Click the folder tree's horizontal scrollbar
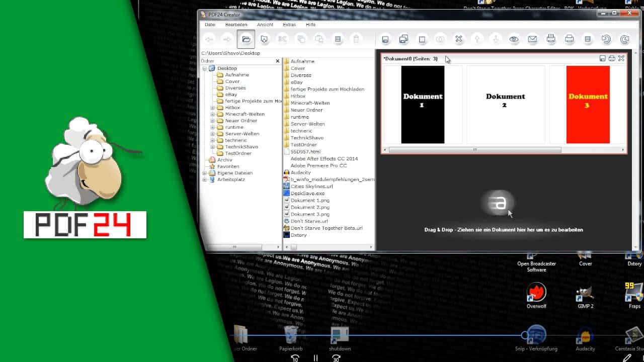Viewport: 644px width, 362px height. point(234,247)
